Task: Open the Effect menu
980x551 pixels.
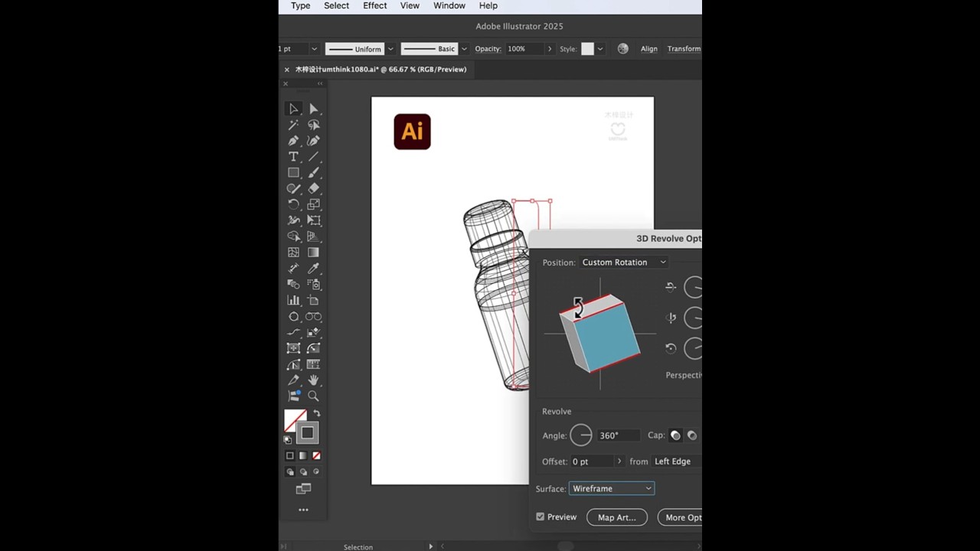Action: coord(375,5)
